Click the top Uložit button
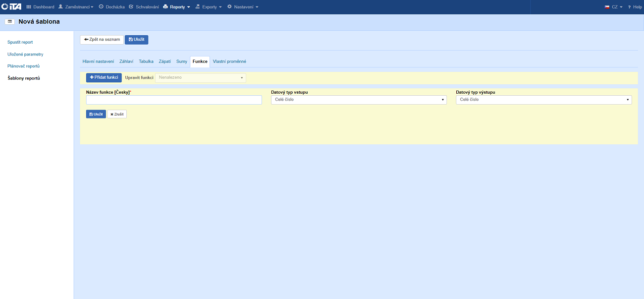 click(x=136, y=40)
